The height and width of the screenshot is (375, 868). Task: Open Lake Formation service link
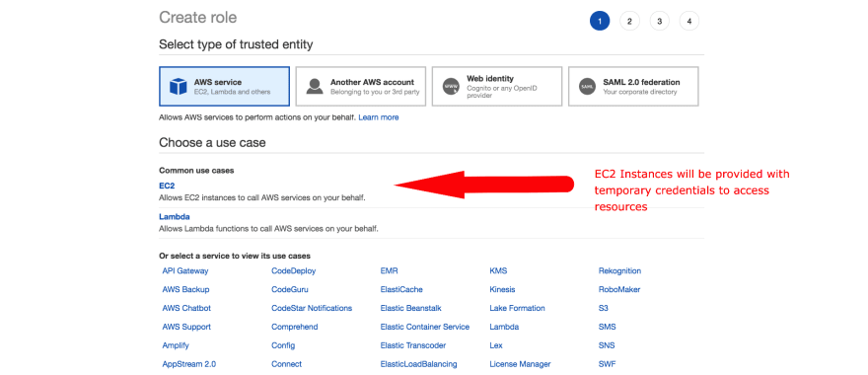click(x=517, y=308)
